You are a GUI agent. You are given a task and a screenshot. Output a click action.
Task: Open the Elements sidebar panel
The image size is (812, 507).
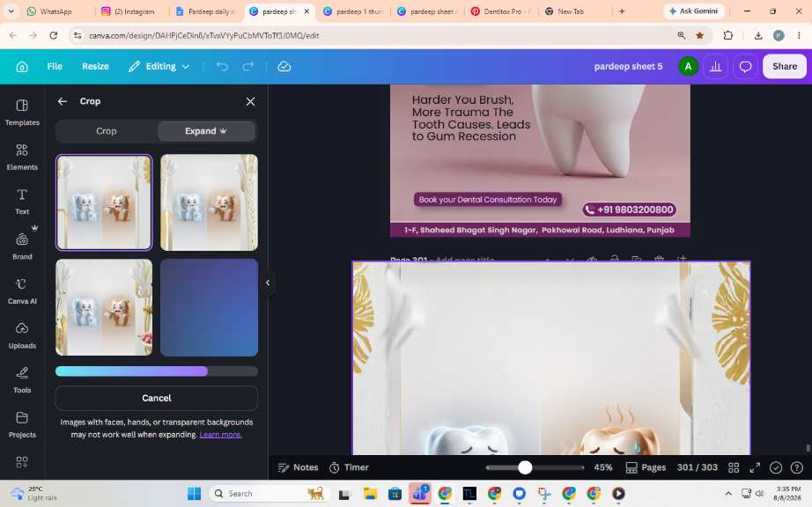[x=22, y=157]
